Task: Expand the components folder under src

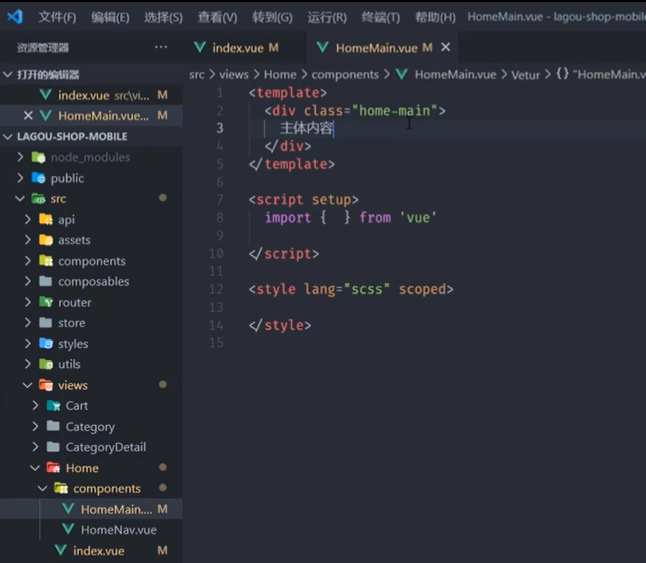Action: [x=28, y=261]
